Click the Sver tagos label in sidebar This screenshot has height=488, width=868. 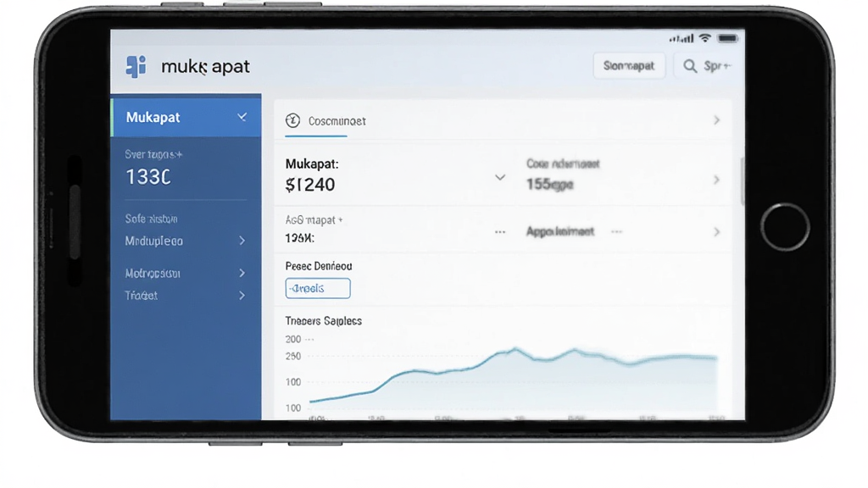[x=153, y=154]
